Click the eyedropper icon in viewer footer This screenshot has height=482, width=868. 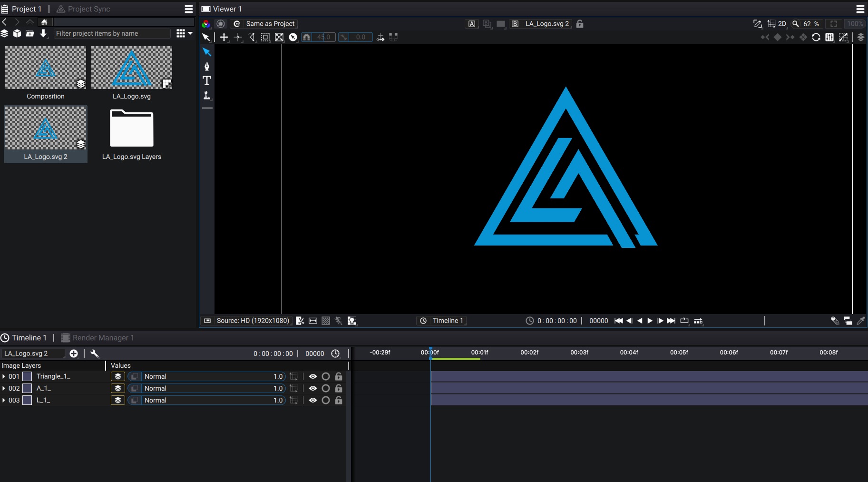tap(861, 321)
